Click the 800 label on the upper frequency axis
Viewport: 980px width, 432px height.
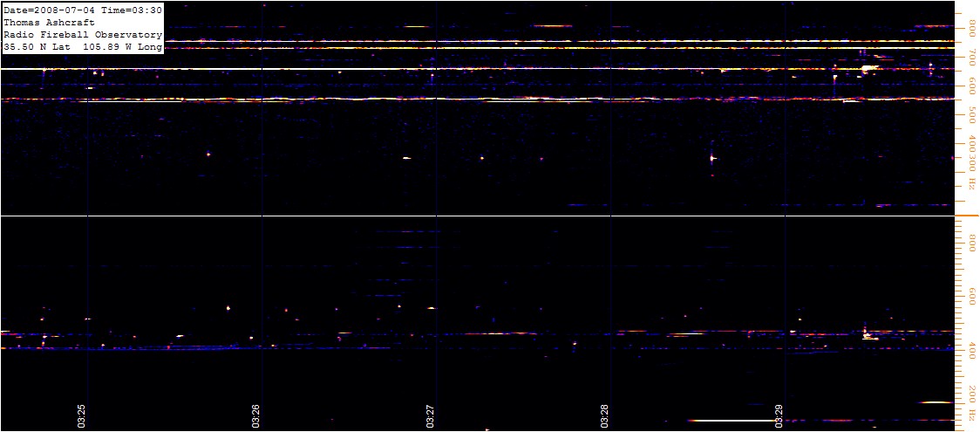point(972,30)
